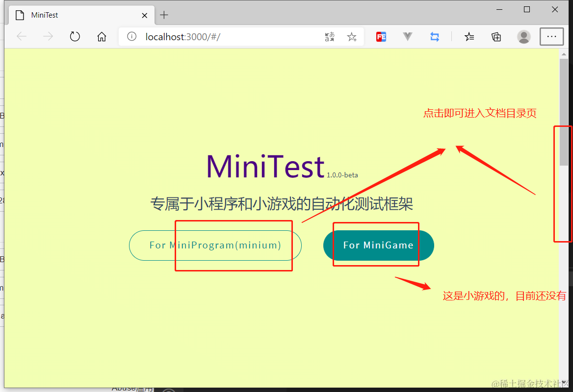Open browser settings and more menu
The image size is (573, 392).
551,36
